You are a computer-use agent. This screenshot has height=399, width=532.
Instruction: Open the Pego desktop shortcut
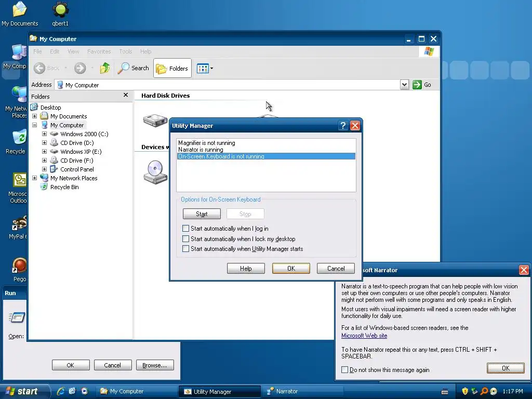19,270
